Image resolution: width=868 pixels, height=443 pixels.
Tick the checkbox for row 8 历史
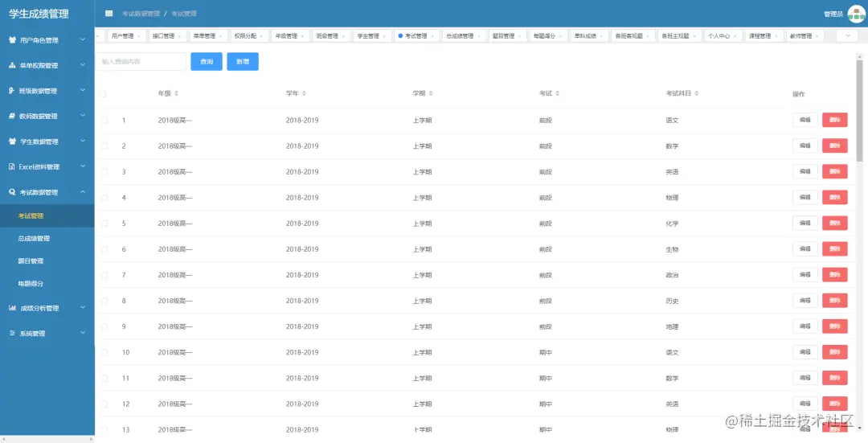tap(104, 301)
